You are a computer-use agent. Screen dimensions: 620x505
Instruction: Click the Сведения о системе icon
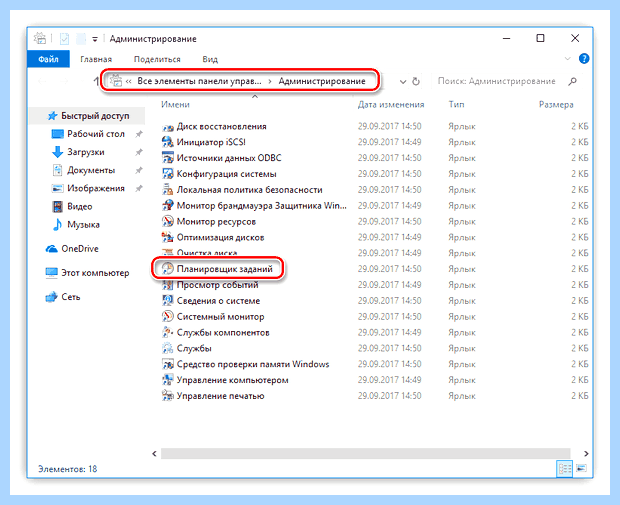[x=168, y=301]
